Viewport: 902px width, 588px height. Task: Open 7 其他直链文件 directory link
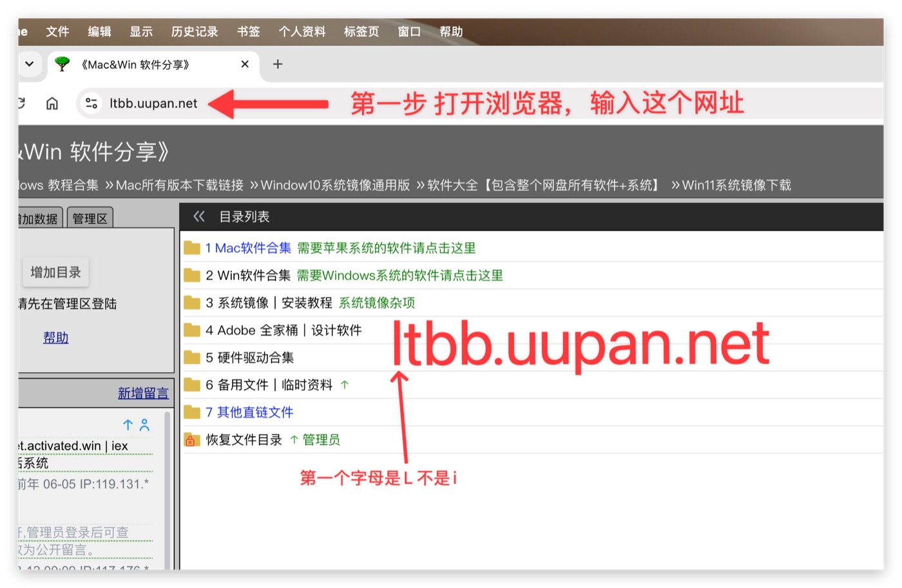(x=249, y=412)
